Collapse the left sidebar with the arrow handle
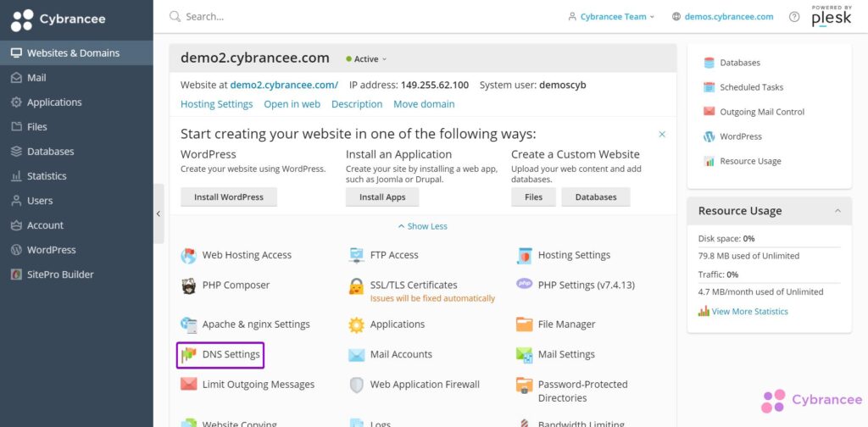The width and height of the screenshot is (868, 427). [x=159, y=213]
